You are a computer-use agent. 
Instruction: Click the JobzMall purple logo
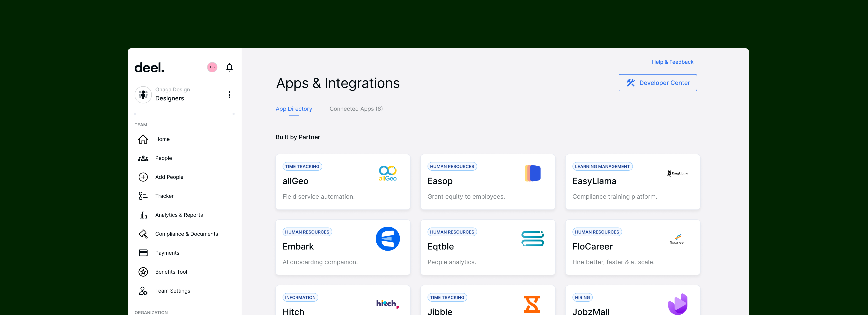678,304
